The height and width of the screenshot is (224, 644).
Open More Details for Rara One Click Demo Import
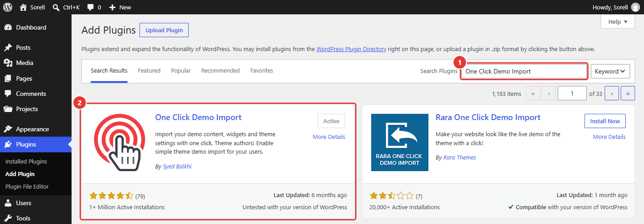pos(609,137)
